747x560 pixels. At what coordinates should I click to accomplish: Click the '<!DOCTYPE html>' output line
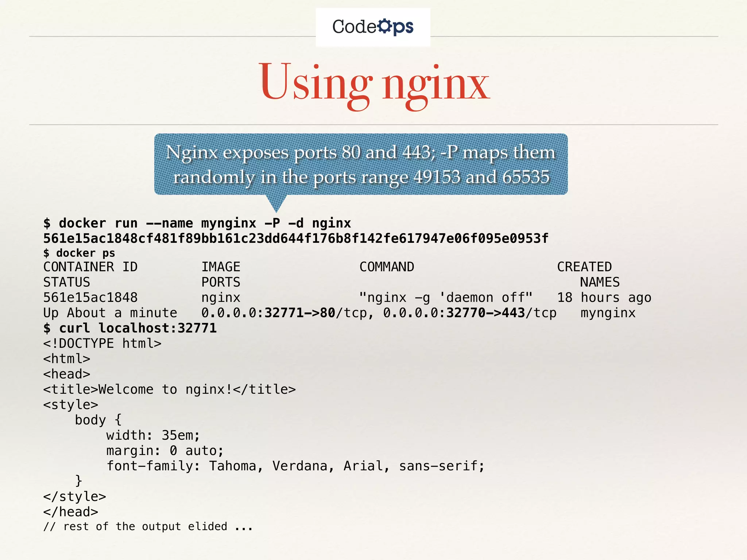click(x=102, y=343)
